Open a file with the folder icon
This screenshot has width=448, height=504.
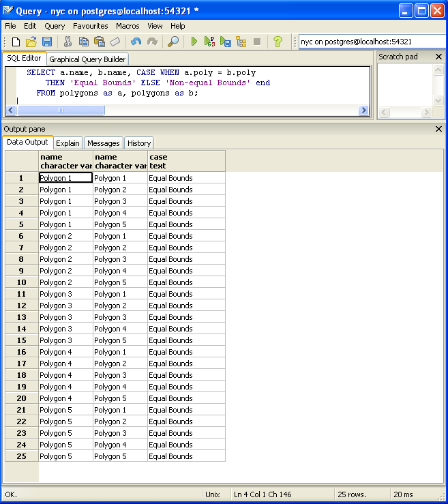31,42
